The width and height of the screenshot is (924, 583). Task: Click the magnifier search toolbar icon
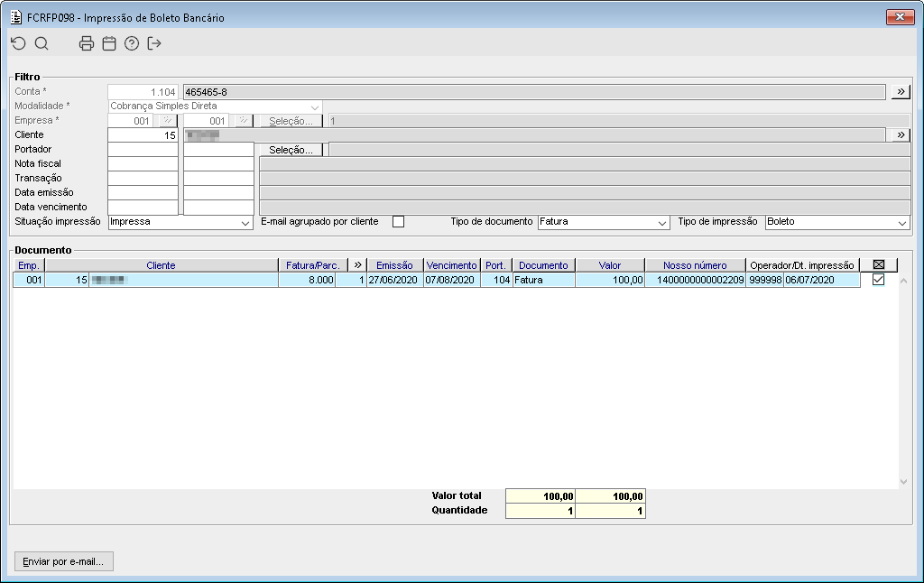pyautogui.click(x=42, y=43)
